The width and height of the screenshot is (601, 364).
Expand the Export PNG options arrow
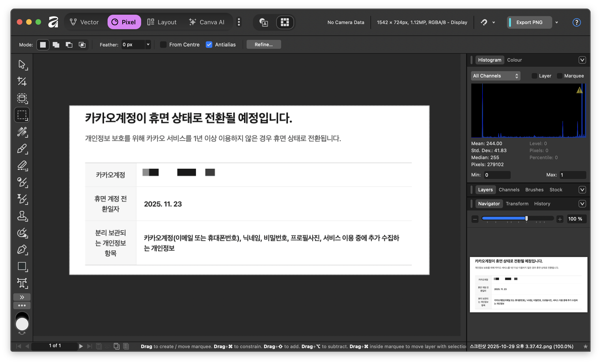pyautogui.click(x=557, y=22)
